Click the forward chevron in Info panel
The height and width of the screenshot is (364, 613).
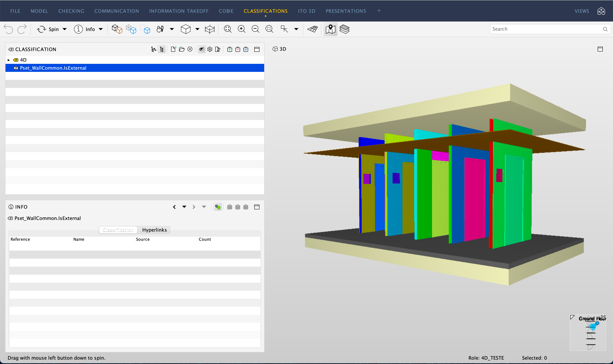194,207
